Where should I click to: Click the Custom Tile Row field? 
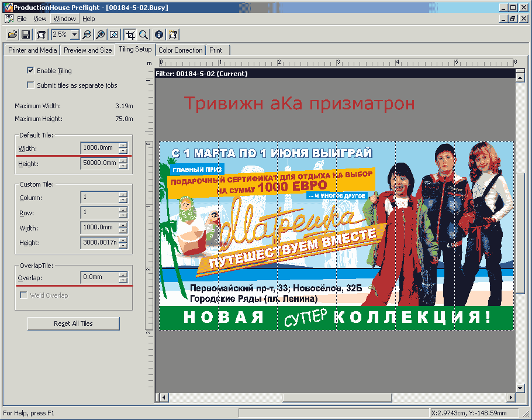click(x=100, y=212)
